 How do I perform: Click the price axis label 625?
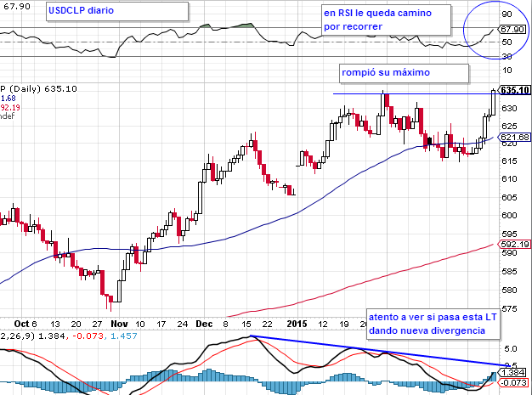pyautogui.click(x=509, y=127)
